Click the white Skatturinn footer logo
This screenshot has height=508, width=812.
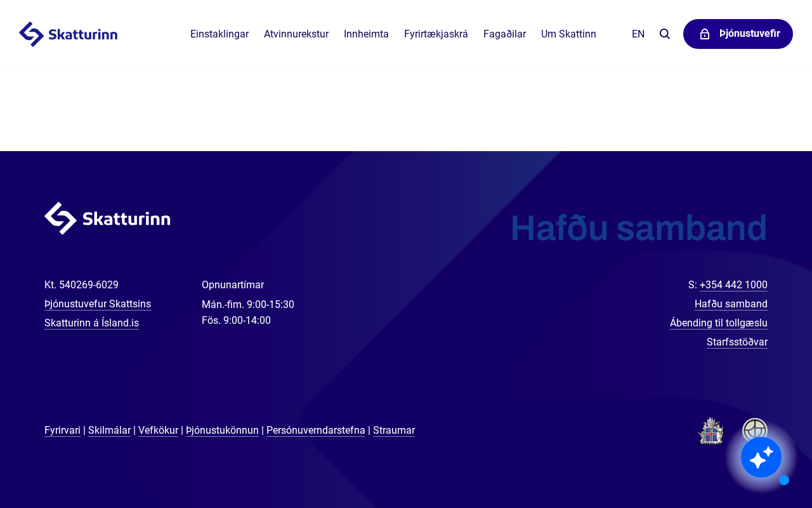(107, 218)
